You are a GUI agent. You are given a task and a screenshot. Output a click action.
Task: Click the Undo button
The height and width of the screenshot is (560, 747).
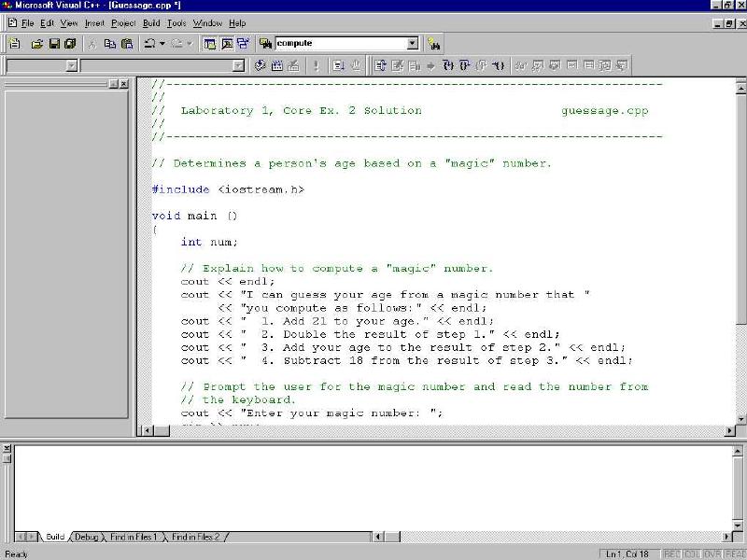click(148, 43)
